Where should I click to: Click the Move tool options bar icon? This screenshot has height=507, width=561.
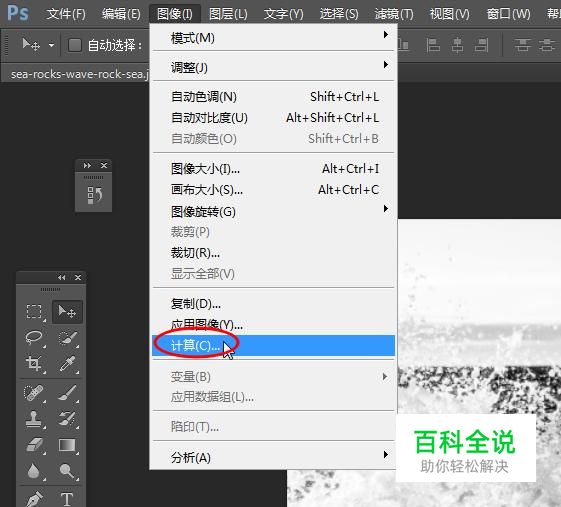(31, 45)
